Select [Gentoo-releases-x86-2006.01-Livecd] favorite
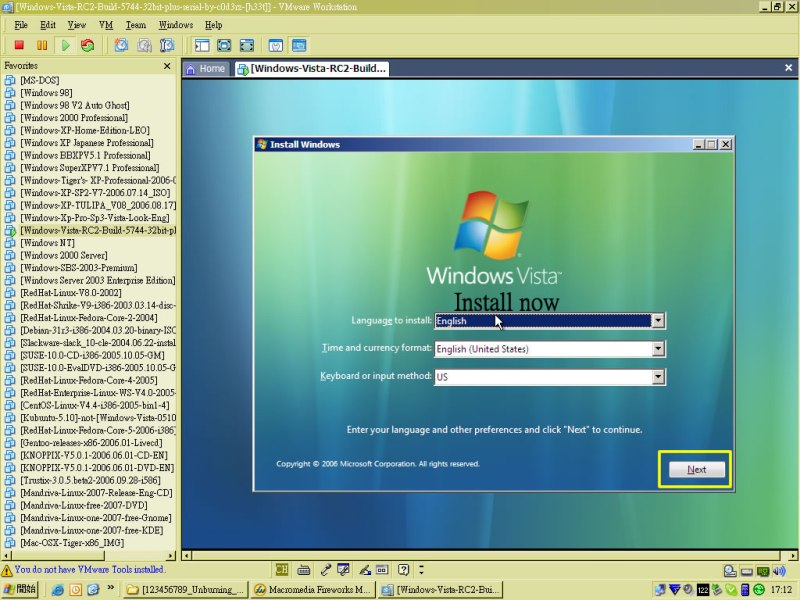 [91, 443]
